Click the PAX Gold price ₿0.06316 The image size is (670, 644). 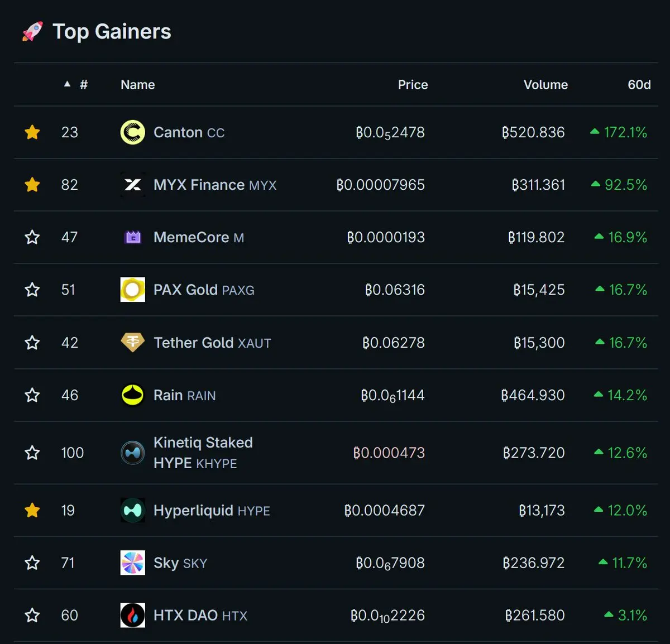tap(395, 290)
